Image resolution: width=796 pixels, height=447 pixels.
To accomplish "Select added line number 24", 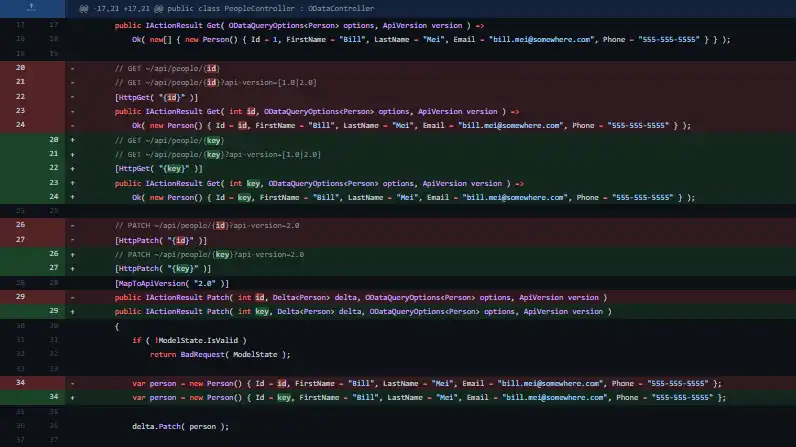I will (54, 197).
